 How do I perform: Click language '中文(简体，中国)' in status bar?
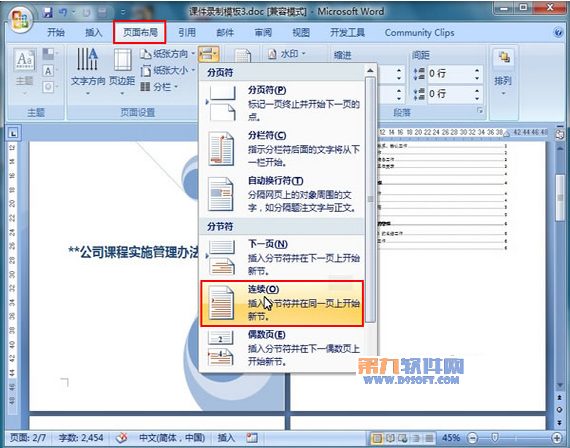172,437
